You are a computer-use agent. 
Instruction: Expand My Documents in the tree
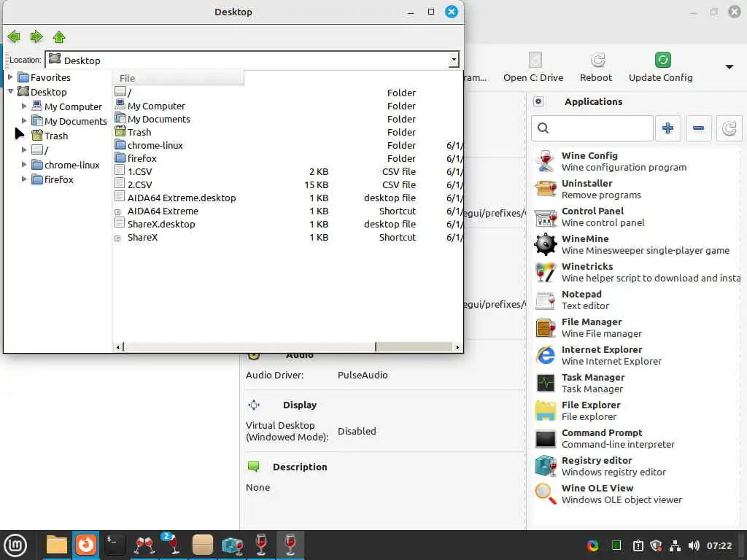(x=24, y=120)
